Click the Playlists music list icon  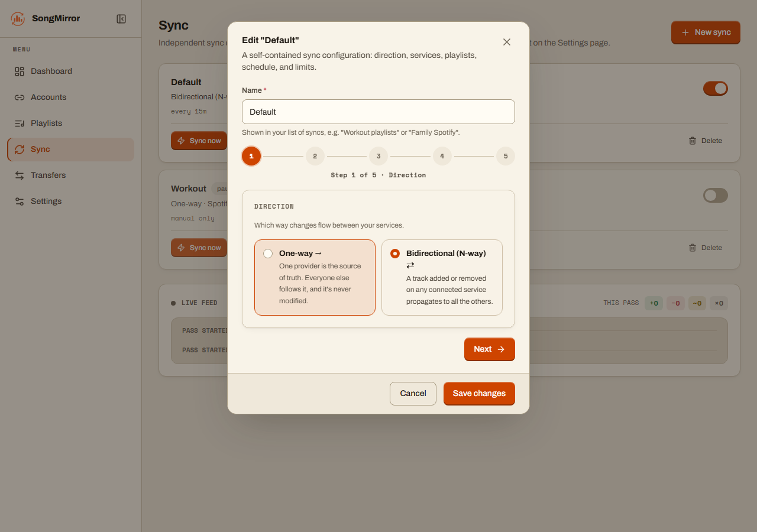tap(20, 123)
